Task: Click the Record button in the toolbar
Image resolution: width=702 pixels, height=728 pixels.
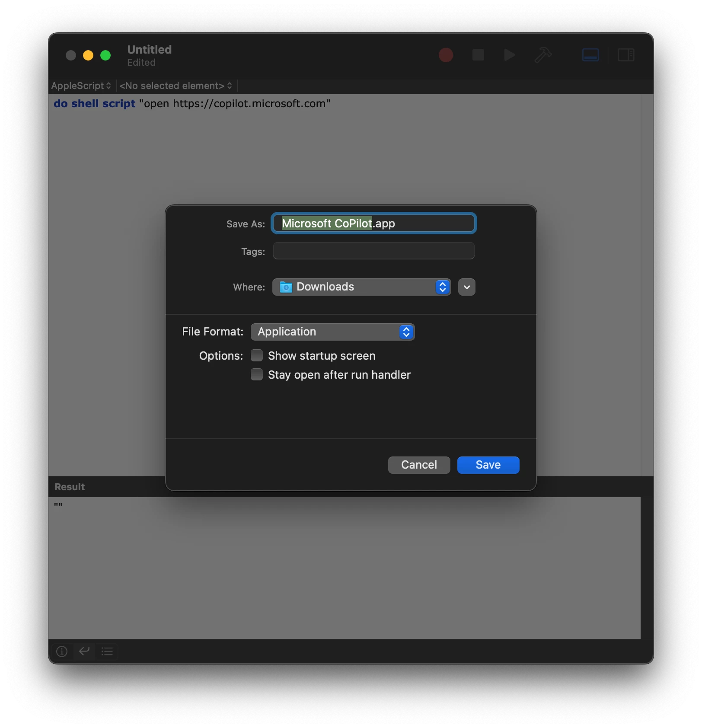Action: point(446,55)
